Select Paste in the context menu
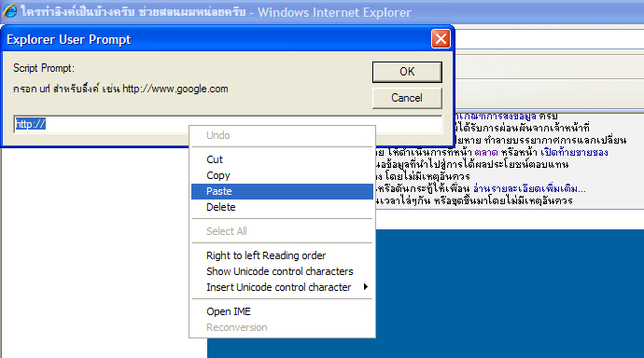This screenshot has height=358, width=644. (x=282, y=191)
